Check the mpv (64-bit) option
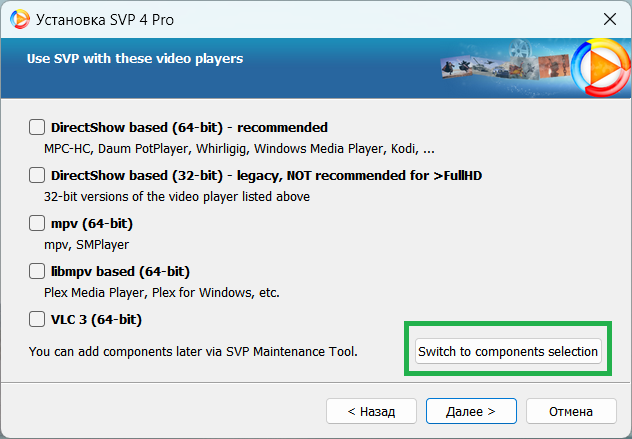Screen dimensions: 632x439 pos(37,223)
